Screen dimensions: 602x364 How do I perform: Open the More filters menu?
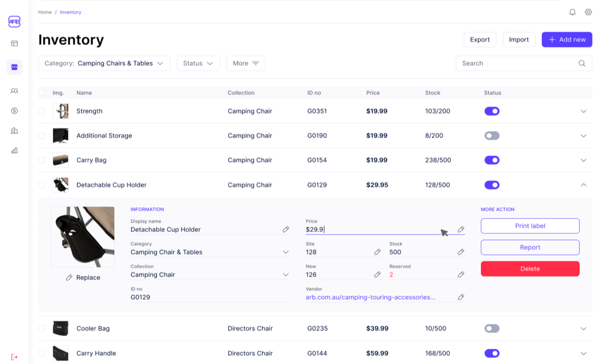click(246, 63)
